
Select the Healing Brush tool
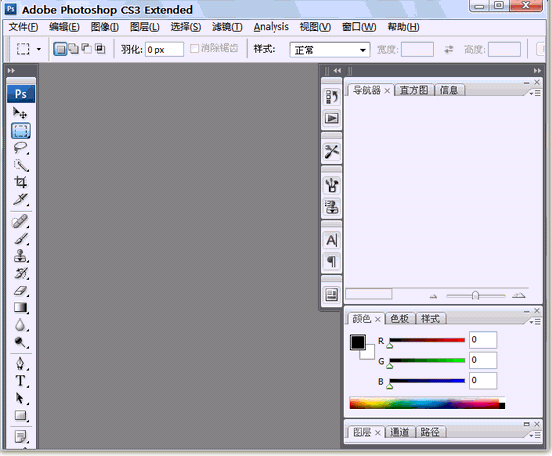coord(20,222)
